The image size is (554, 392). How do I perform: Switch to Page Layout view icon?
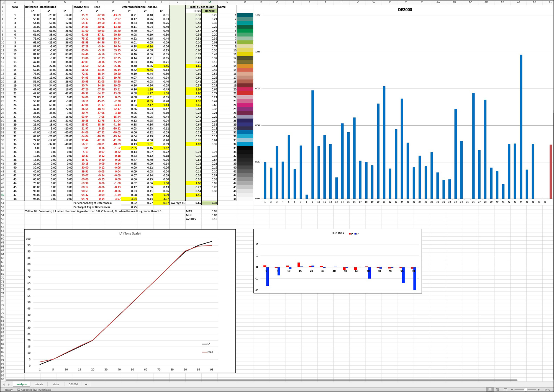click(498, 390)
